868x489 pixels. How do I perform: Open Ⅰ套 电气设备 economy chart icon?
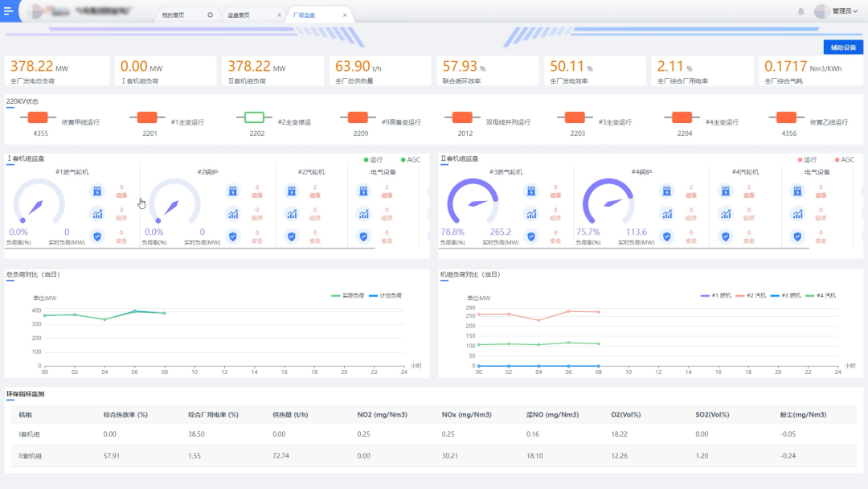(364, 214)
